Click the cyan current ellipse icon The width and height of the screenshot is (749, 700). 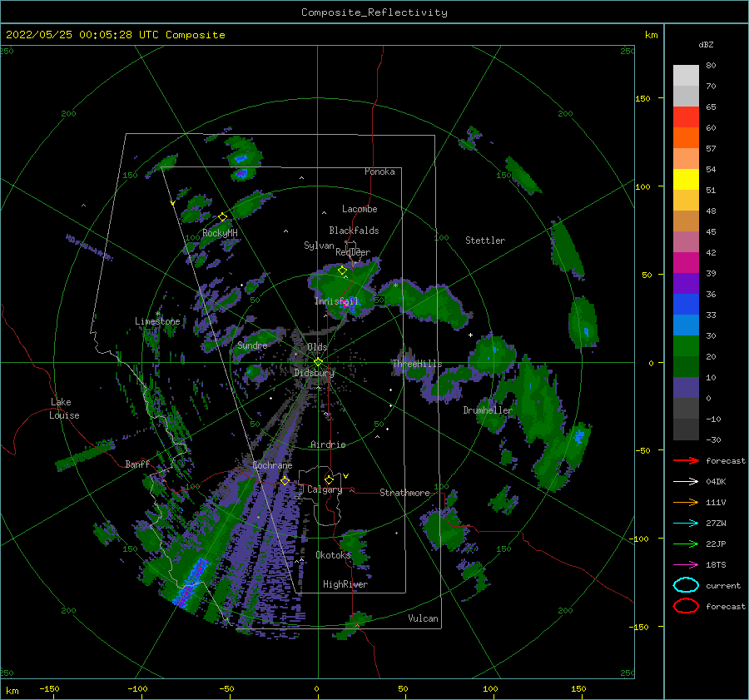click(x=686, y=585)
